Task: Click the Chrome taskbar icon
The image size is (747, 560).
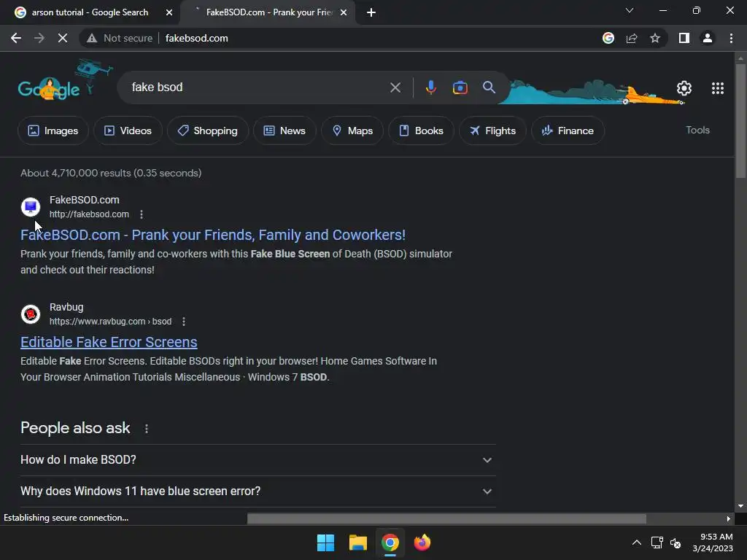Action: pos(390,542)
